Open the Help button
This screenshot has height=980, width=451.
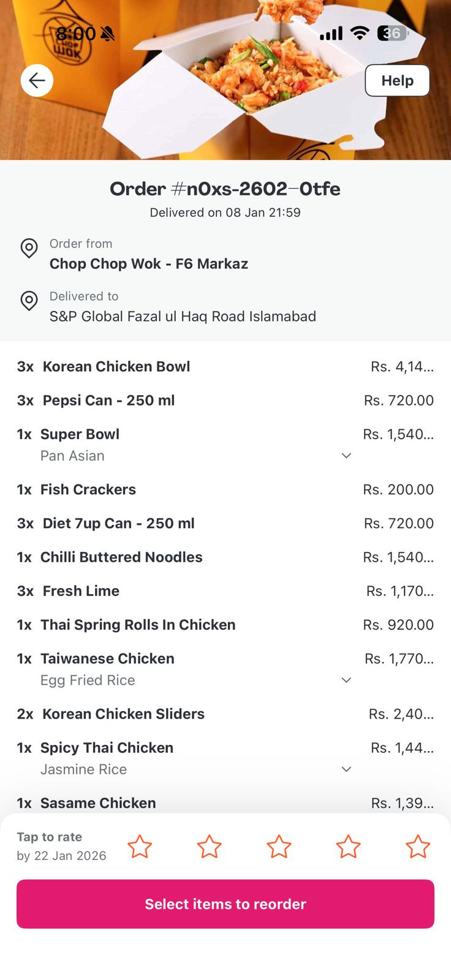[397, 80]
